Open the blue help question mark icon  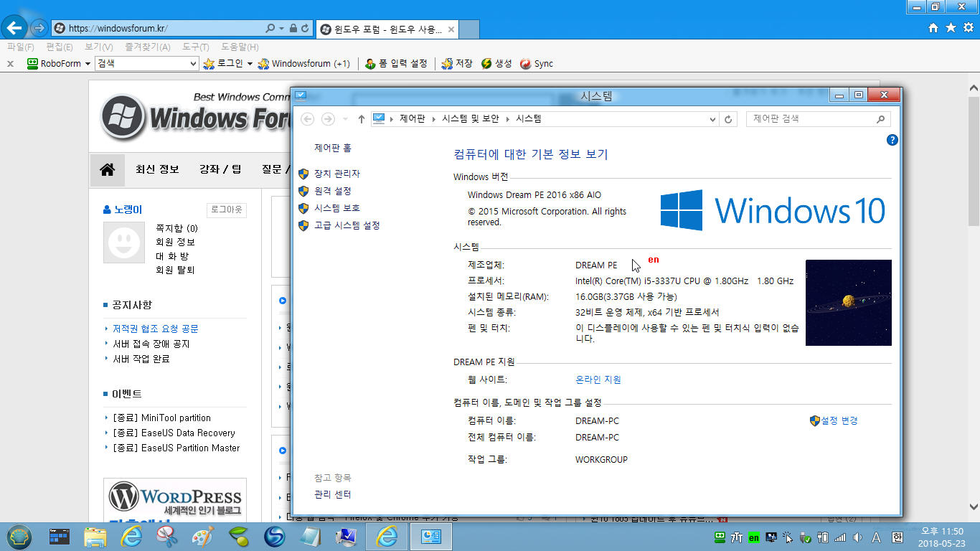892,140
